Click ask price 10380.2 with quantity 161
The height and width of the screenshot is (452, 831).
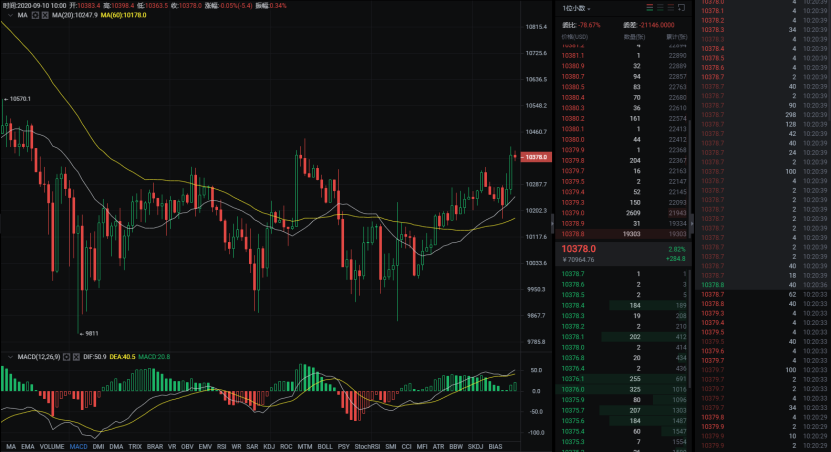point(573,119)
